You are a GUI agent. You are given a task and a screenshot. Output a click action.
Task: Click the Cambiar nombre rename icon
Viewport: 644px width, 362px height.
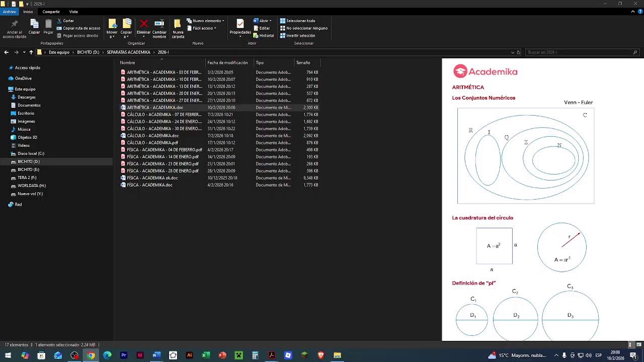click(x=159, y=24)
